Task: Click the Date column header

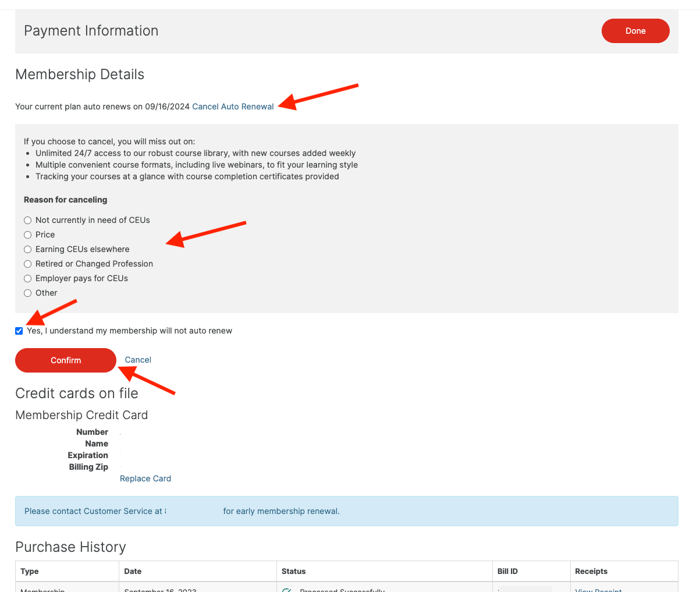Action: pos(133,571)
